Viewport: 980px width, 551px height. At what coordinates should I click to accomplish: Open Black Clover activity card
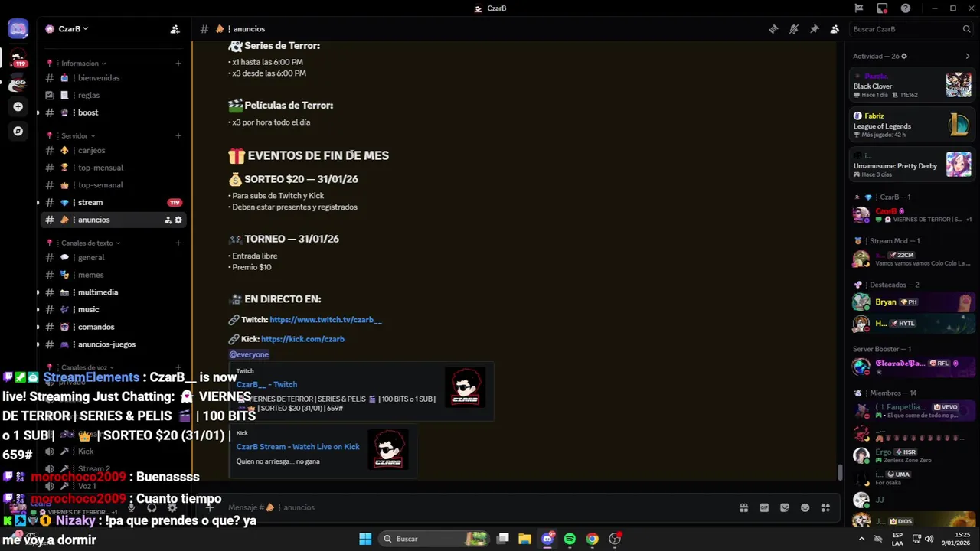coord(911,85)
